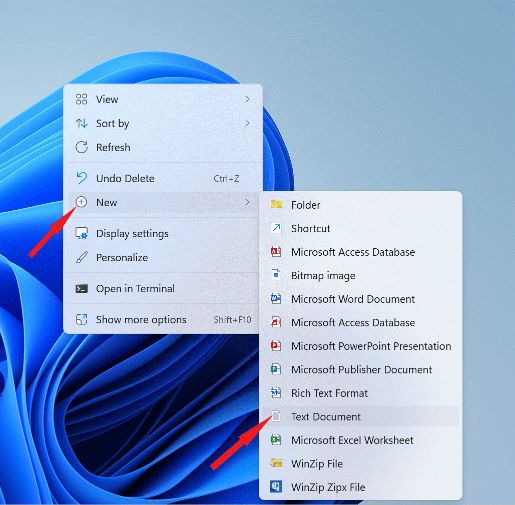Image resolution: width=515 pixels, height=505 pixels.
Task: Expand the New submenu chevron
Action: [x=247, y=202]
